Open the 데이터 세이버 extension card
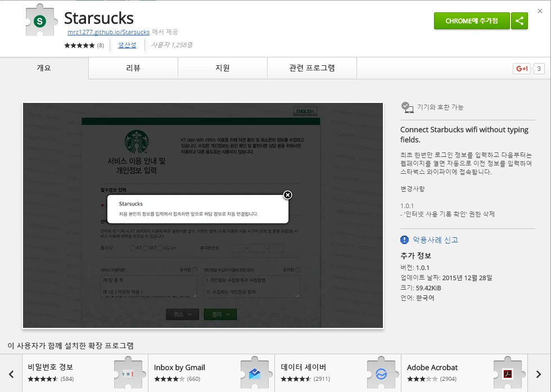551x392 pixels. pyautogui.click(x=338, y=373)
